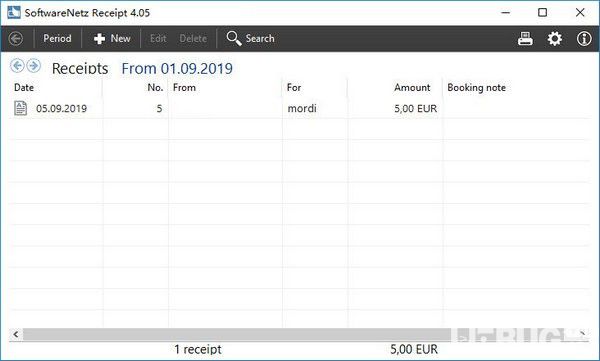Sort by the Amount column header
600x361 pixels.
tap(412, 88)
